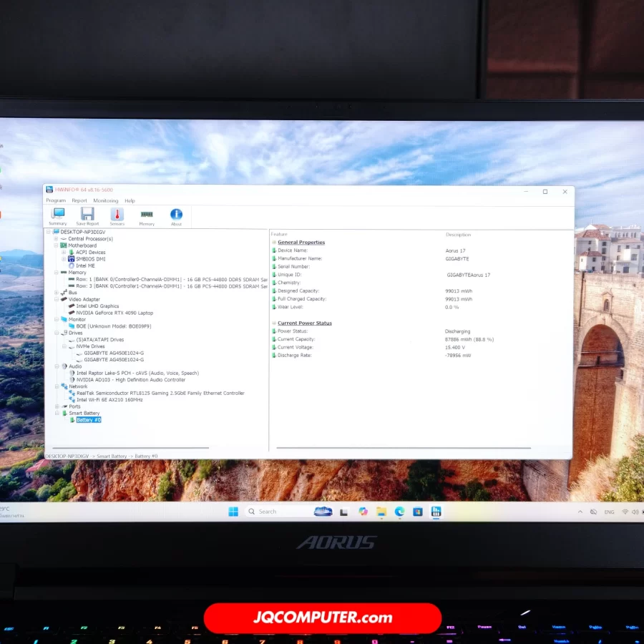Click the Save Report floppy icon
644x644 pixels.
point(87,215)
